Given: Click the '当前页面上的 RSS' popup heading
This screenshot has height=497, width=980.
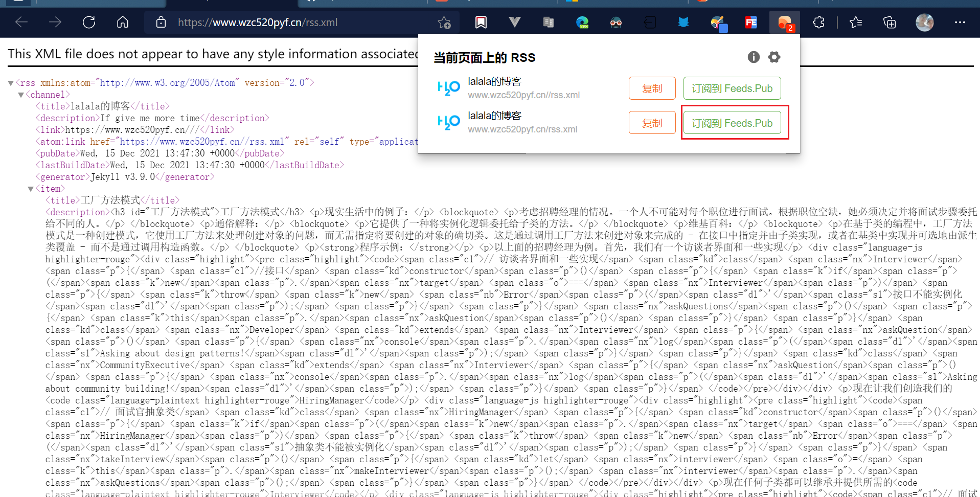Looking at the screenshot, I should 485,58.
